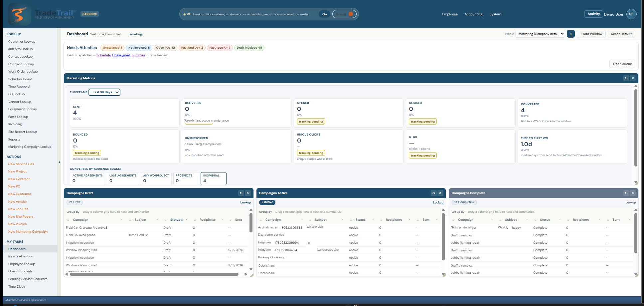This screenshot has height=306, width=644.
Task: Click into the AI lookup search field
Action: click(x=252, y=14)
